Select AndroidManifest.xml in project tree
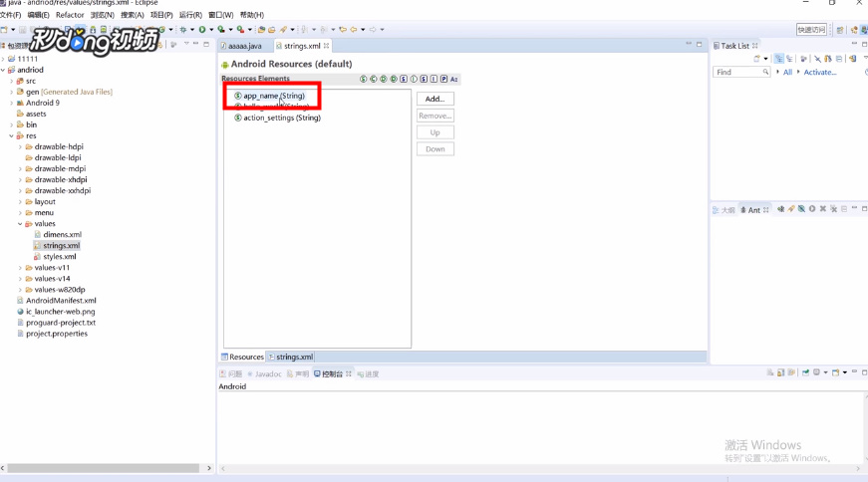 (57, 301)
